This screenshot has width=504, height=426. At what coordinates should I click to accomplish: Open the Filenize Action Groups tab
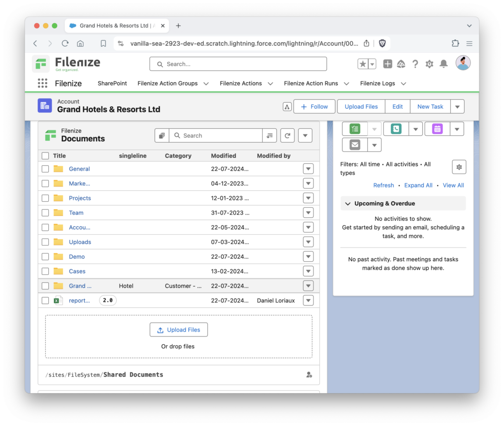point(167,84)
